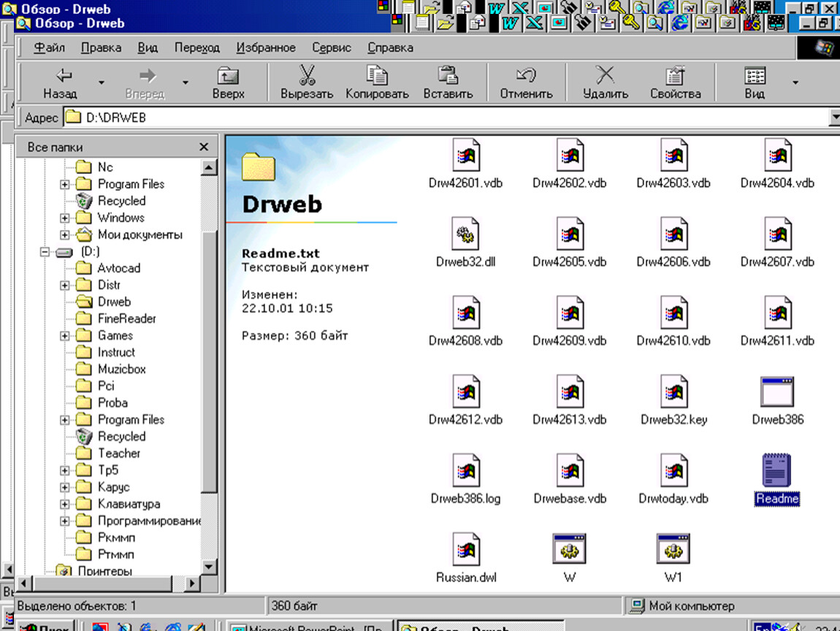Click the folder tree scroll-right arrow
This screenshot has height=631, width=840.
[192, 584]
